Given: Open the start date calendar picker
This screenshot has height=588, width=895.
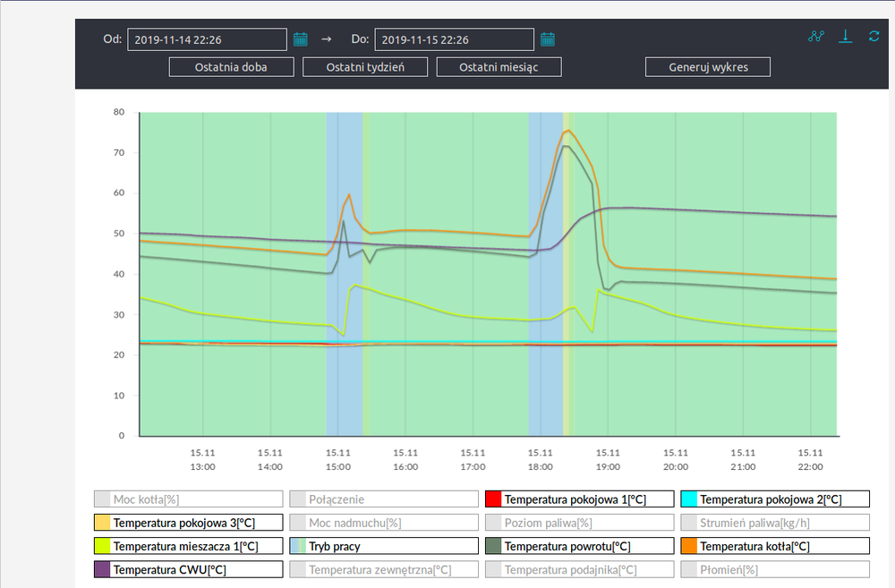Looking at the screenshot, I should click(x=301, y=39).
